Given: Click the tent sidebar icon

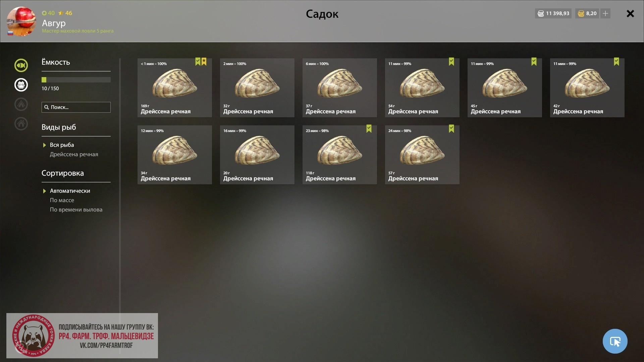Looking at the screenshot, I should (x=21, y=104).
